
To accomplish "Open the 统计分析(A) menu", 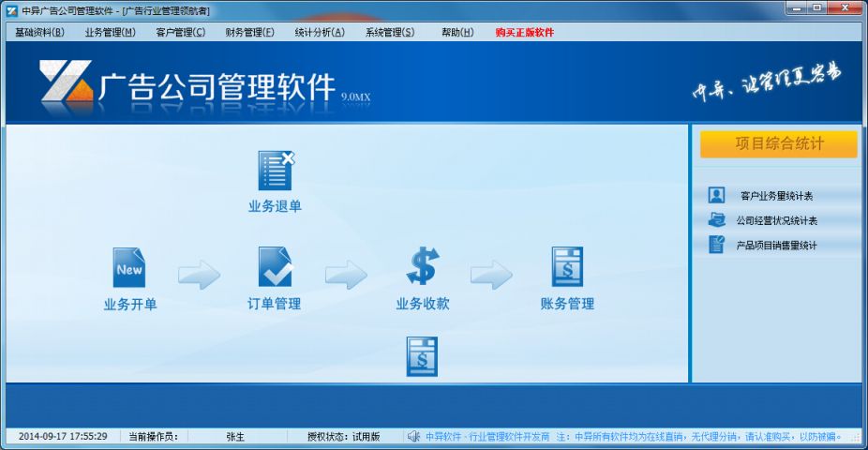I will [x=320, y=32].
